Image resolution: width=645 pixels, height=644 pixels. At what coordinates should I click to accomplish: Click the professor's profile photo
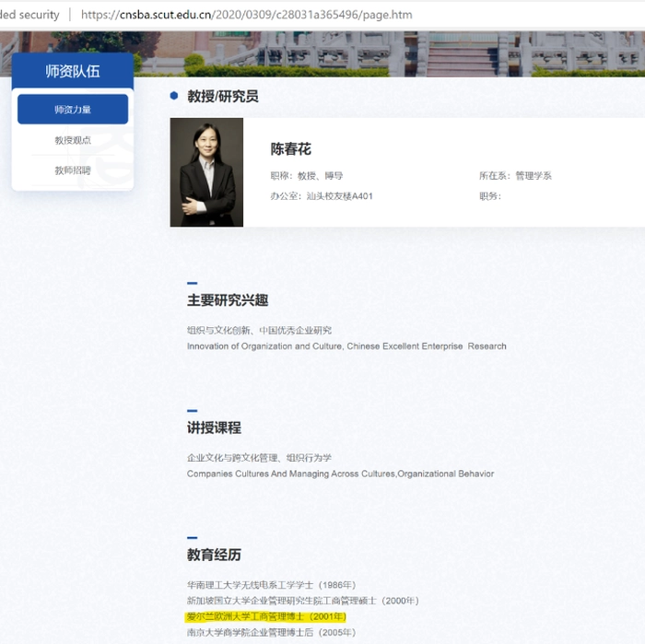tap(206, 172)
